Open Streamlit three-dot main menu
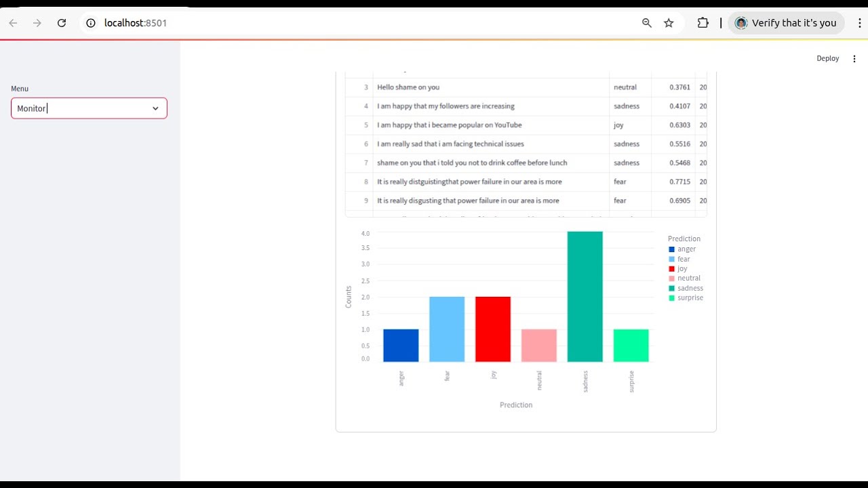 (854, 59)
